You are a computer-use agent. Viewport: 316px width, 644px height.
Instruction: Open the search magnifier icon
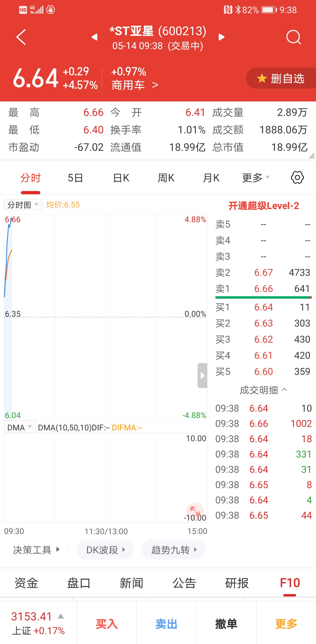pyautogui.click(x=293, y=37)
